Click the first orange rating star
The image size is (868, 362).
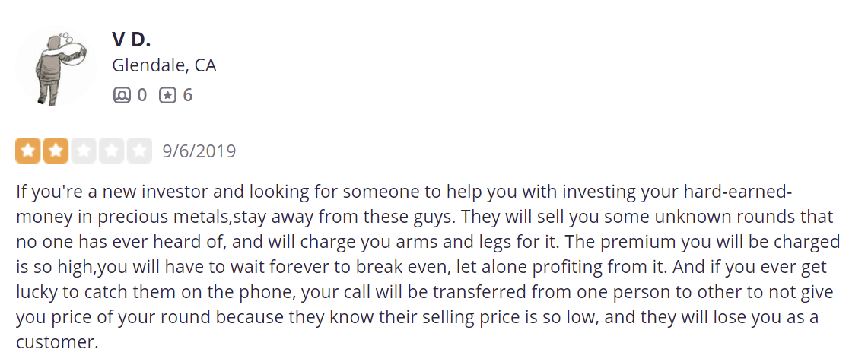click(x=27, y=151)
